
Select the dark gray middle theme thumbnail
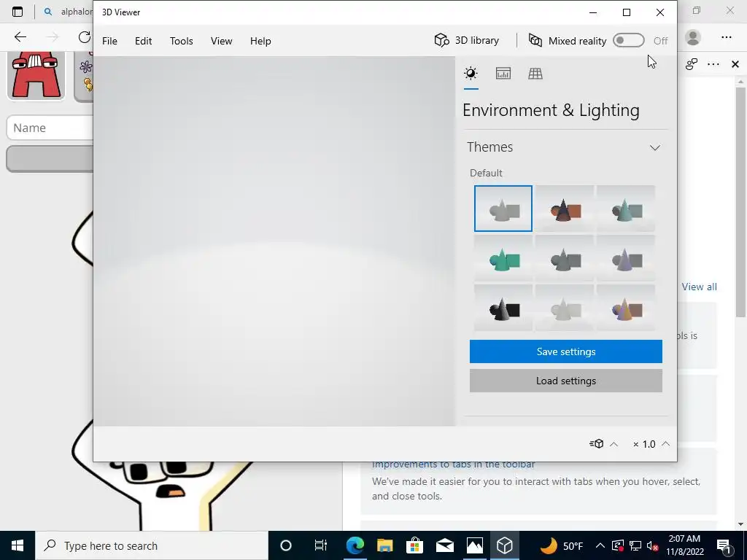click(x=565, y=258)
